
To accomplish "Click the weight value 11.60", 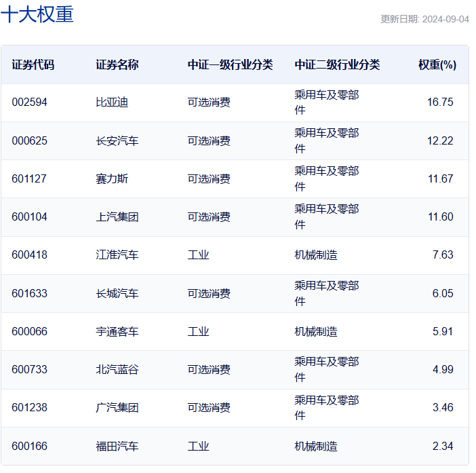I will (x=440, y=217).
